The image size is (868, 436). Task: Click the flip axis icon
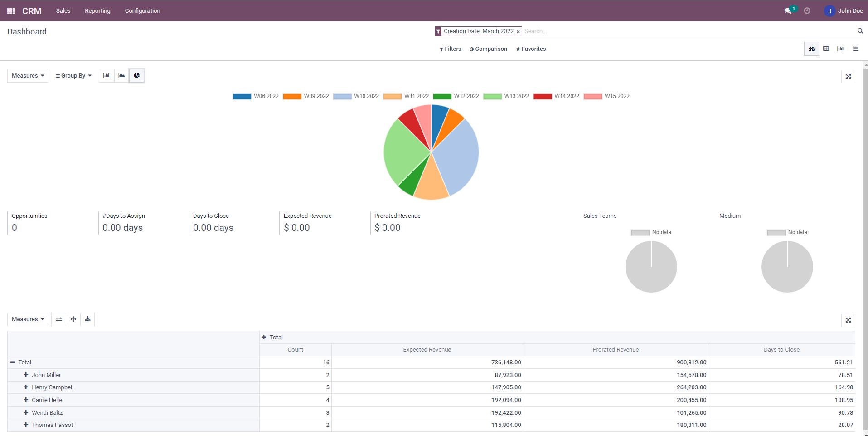tap(59, 319)
